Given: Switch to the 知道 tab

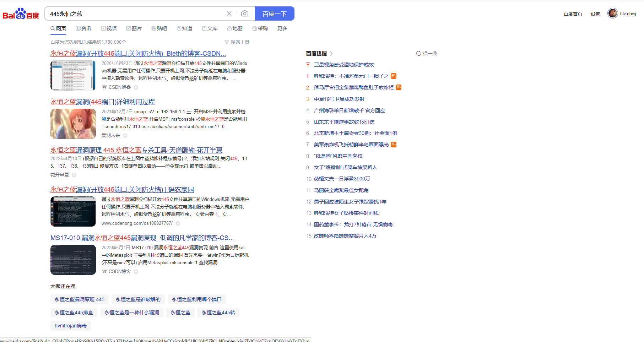Looking at the screenshot, I should pyautogui.click(x=184, y=28).
